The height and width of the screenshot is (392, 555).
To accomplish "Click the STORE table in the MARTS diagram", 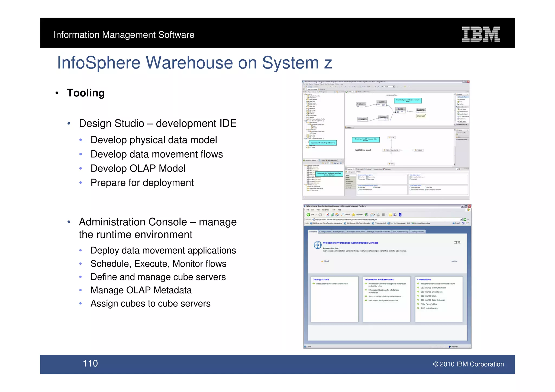I will 392,138.
